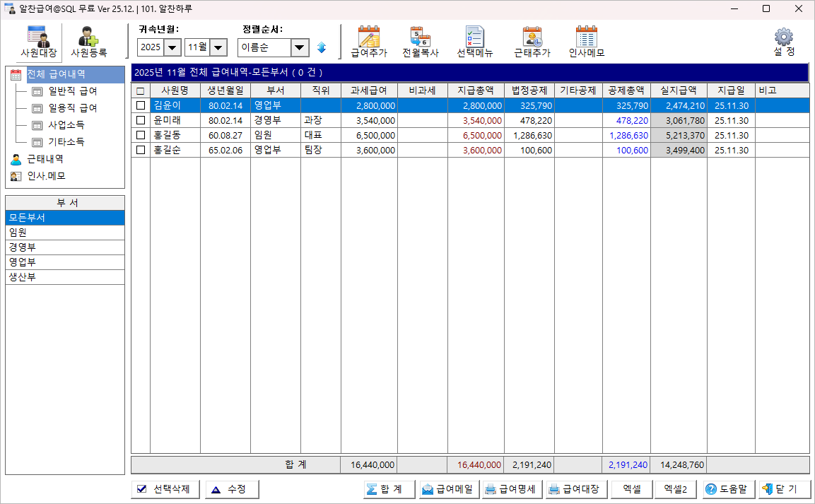Export with the 엑셀2 button
Screen dimensions: 815x504
[x=676, y=489]
